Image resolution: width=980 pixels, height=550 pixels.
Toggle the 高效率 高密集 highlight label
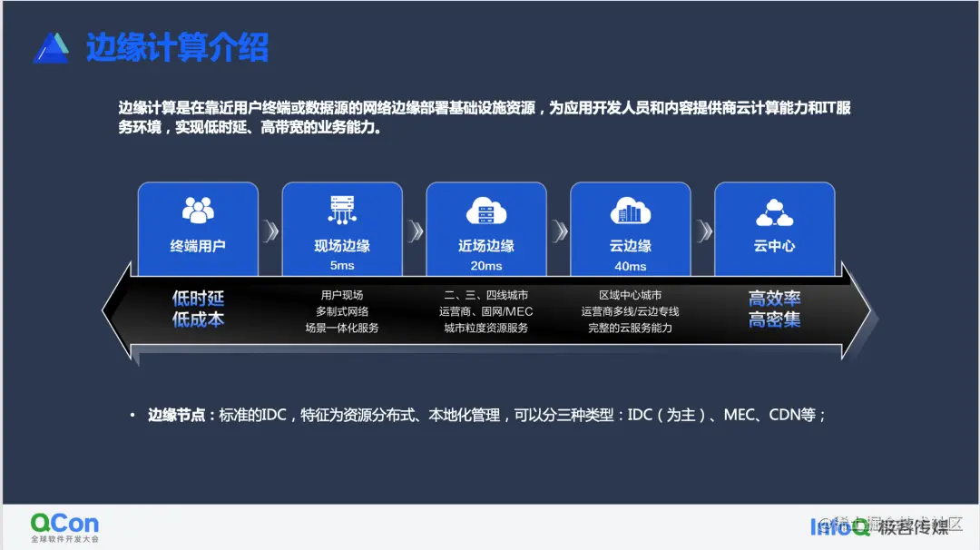774,309
